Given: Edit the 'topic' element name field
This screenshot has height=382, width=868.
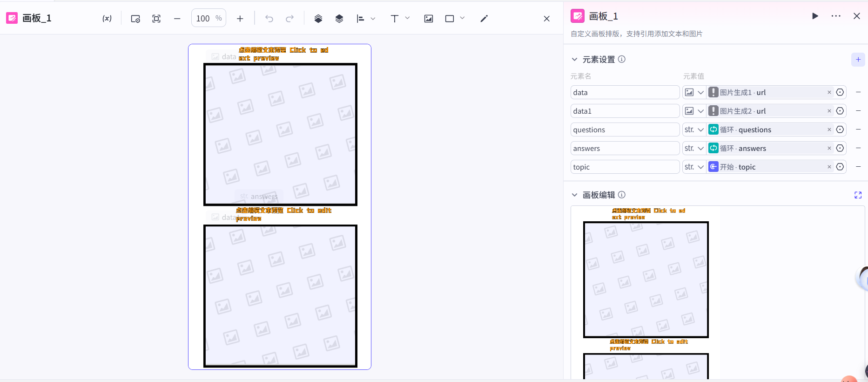Looking at the screenshot, I should pos(625,167).
